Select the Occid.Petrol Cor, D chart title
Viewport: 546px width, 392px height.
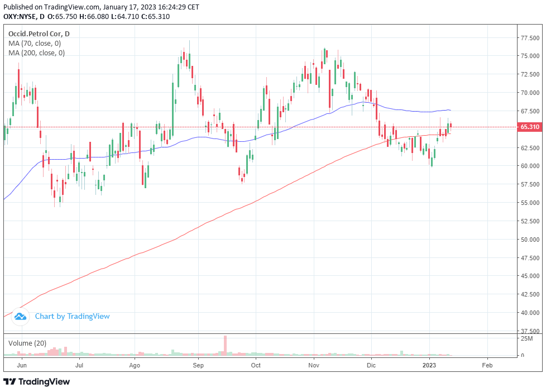pos(39,34)
